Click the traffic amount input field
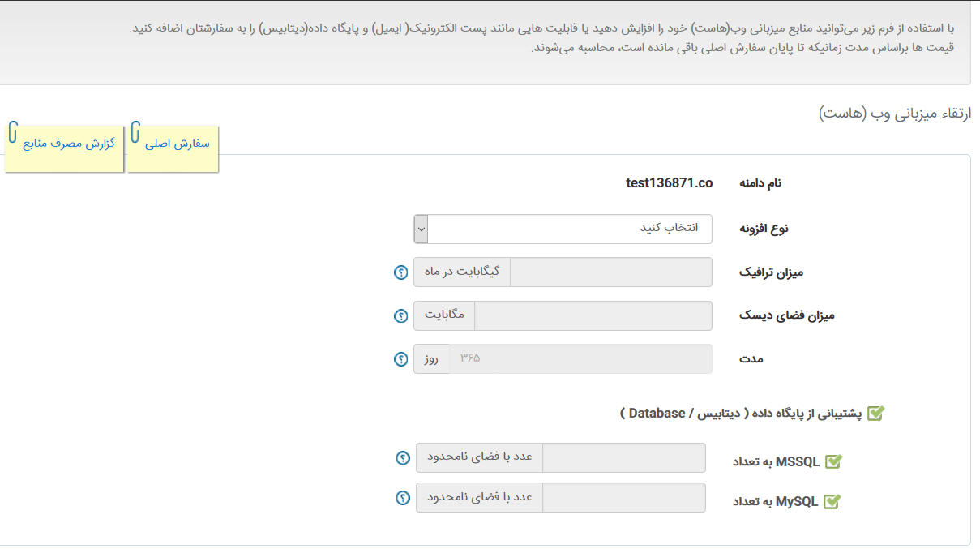 [610, 272]
